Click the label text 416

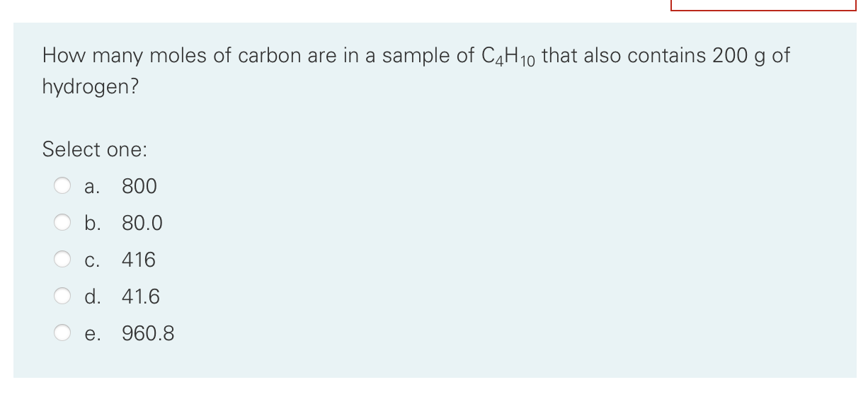coord(139,259)
